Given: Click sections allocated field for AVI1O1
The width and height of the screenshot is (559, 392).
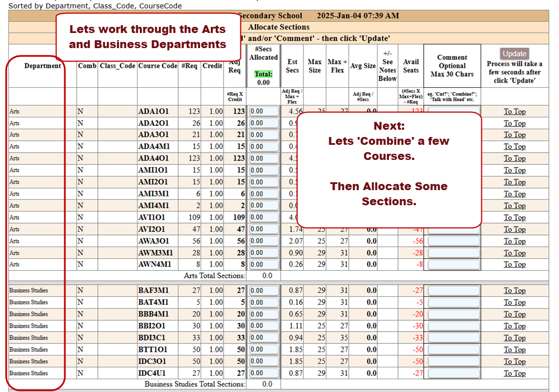Looking at the screenshot, I should 264,218.
